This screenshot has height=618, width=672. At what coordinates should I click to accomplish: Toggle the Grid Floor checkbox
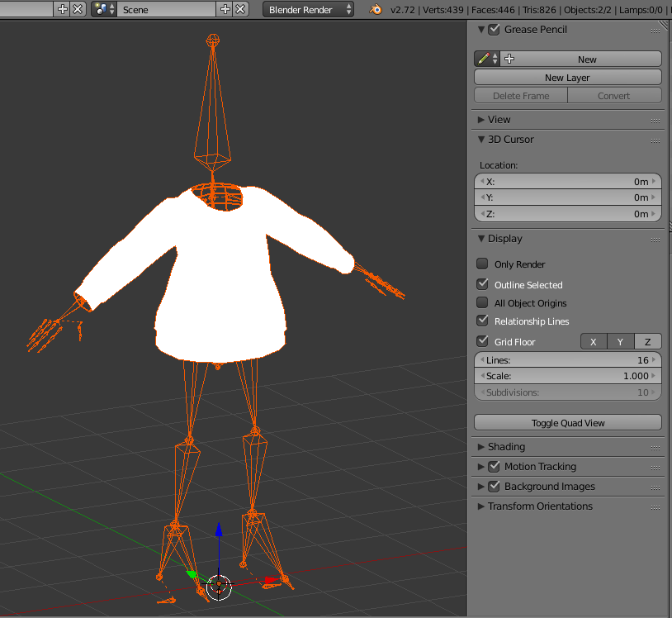(482, 341)
